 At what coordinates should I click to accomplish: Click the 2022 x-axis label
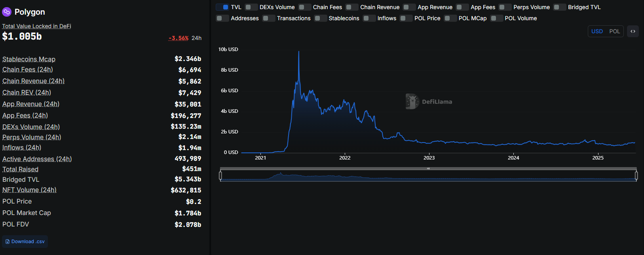point(345,158)
